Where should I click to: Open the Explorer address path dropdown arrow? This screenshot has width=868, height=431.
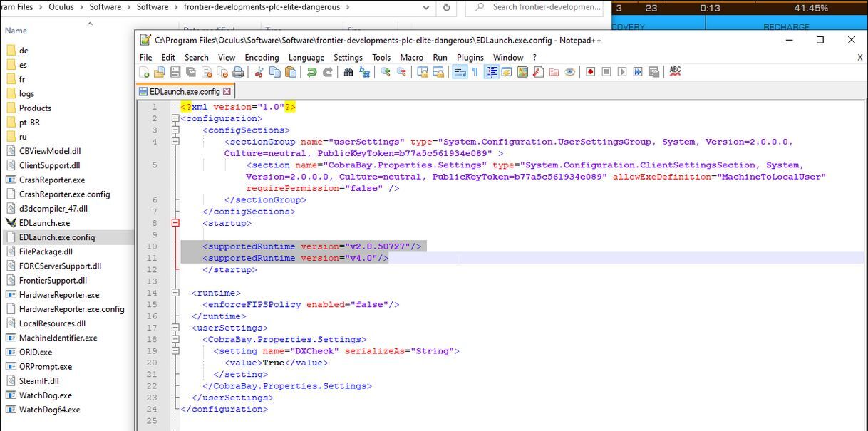coord(426,7)
